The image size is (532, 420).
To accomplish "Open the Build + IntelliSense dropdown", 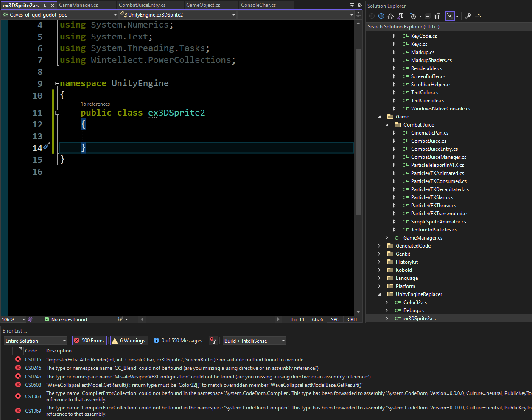I will pyautogui.click(x=255, y=341).
